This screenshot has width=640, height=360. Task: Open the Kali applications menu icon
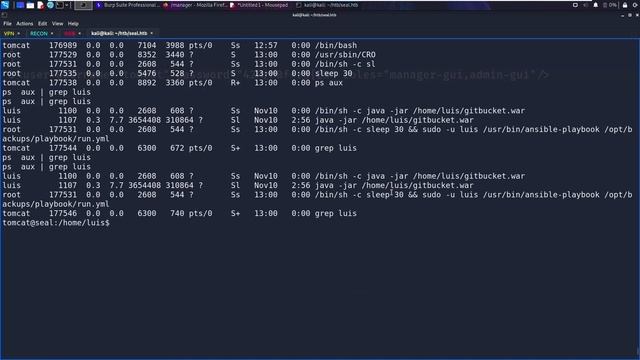5,5
